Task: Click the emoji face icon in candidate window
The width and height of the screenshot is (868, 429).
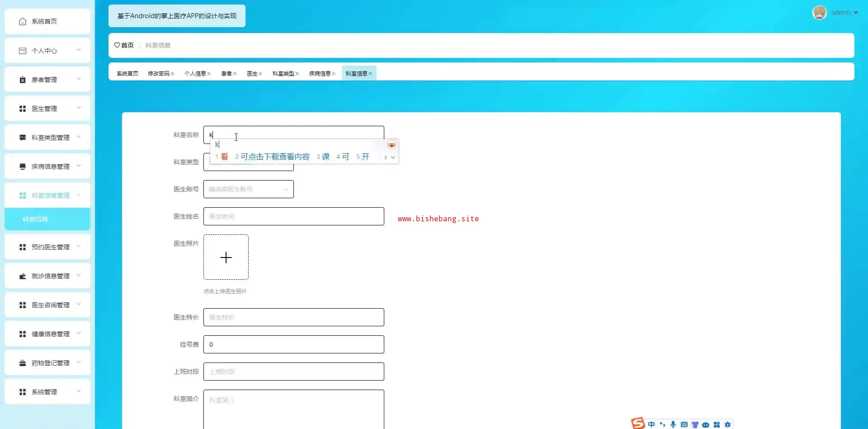Action: [x=392, y=145]
